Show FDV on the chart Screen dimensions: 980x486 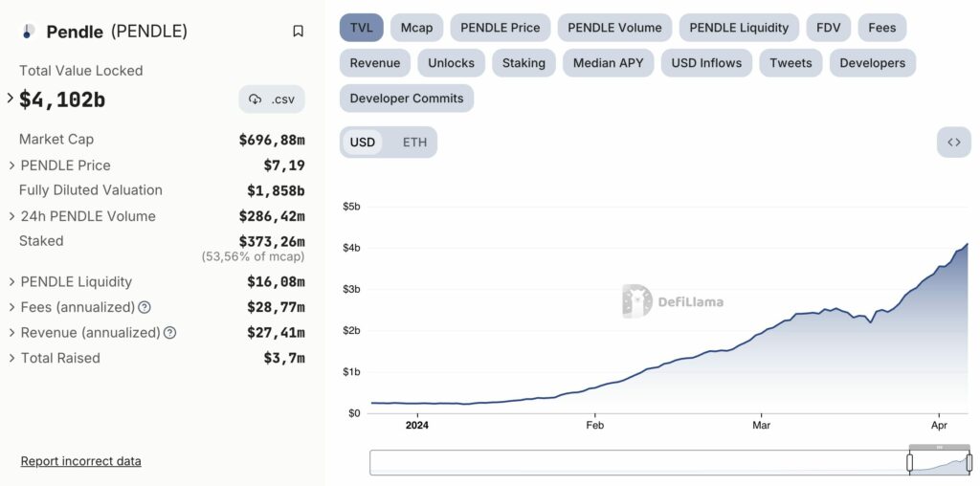point(828,28)
